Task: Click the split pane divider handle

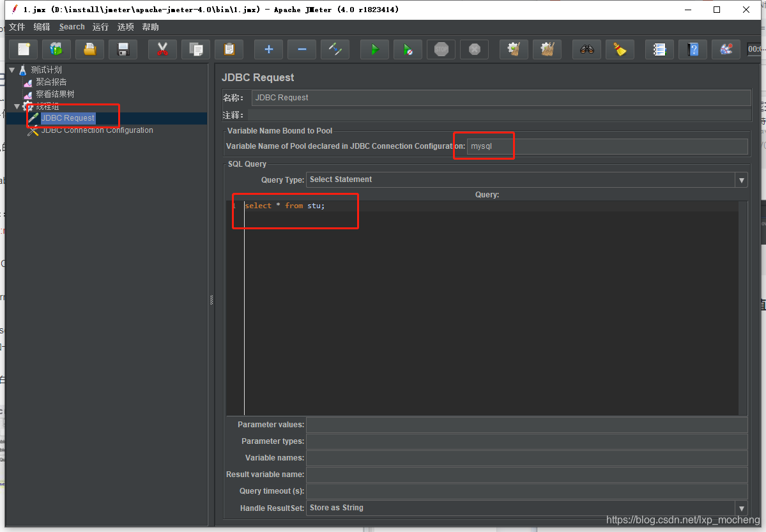Action: (211, 300)
